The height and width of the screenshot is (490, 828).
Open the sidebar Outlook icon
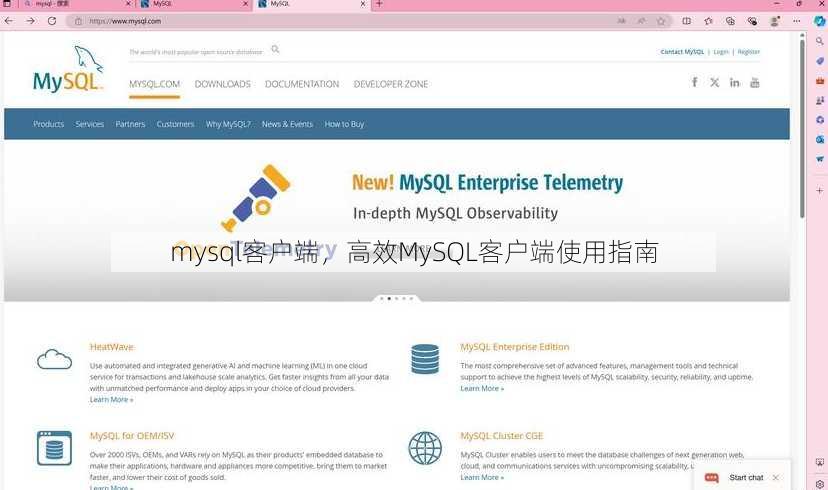pos(820,140)
